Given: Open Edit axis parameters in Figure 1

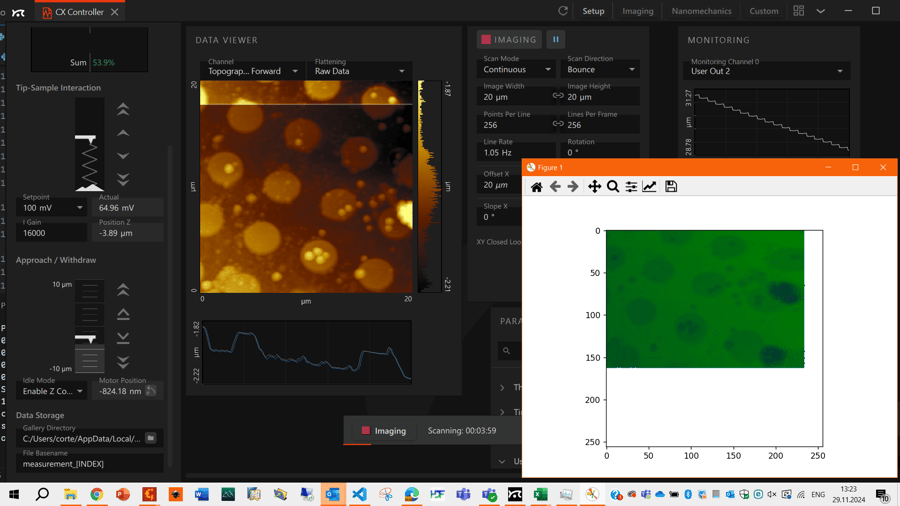Looking at the screenshot, I should pos(649,186).
